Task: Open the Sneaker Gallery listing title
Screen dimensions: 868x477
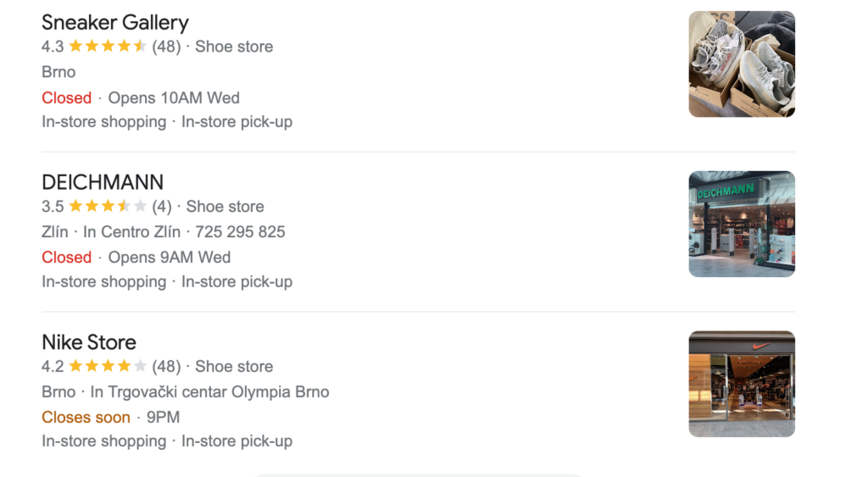Action: point(115,23)
